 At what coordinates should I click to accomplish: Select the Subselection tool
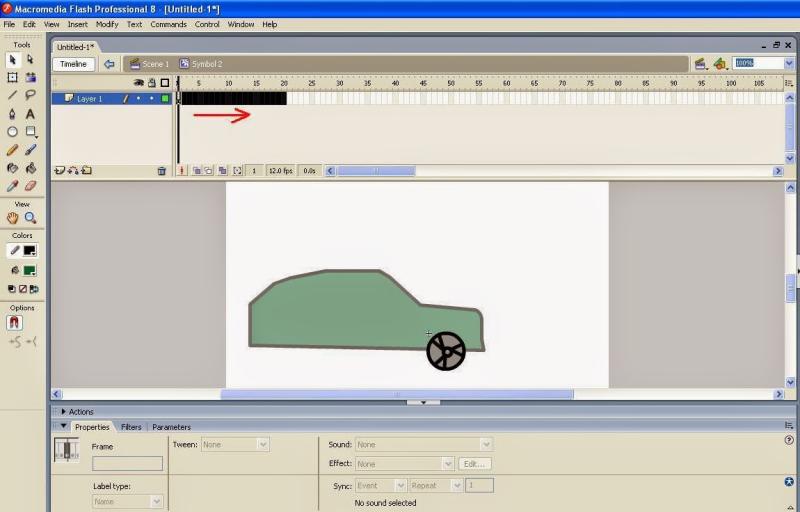30,60
